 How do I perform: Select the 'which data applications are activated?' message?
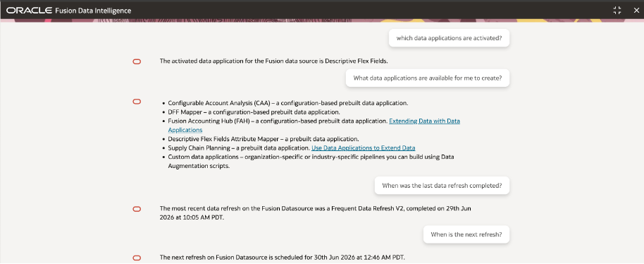pyautogui.click(x=449, y=38)
